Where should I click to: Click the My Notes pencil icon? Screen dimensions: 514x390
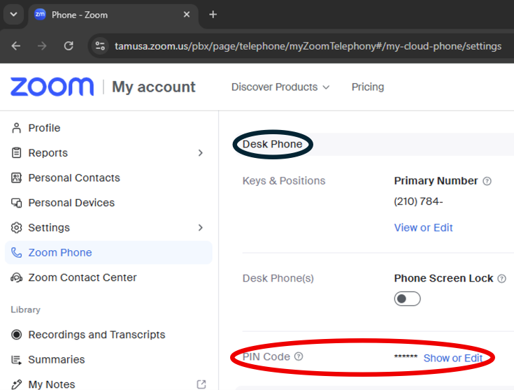[x=16, y=384]
